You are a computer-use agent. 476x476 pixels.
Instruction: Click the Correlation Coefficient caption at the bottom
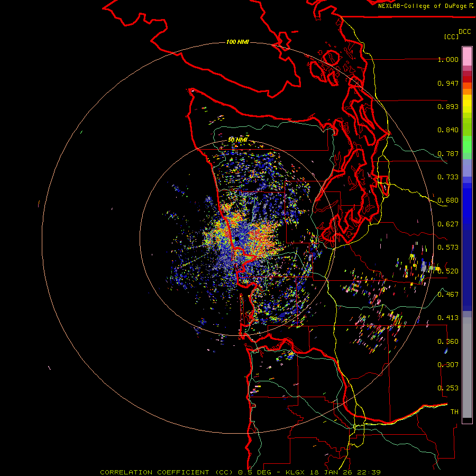(241, 472)
